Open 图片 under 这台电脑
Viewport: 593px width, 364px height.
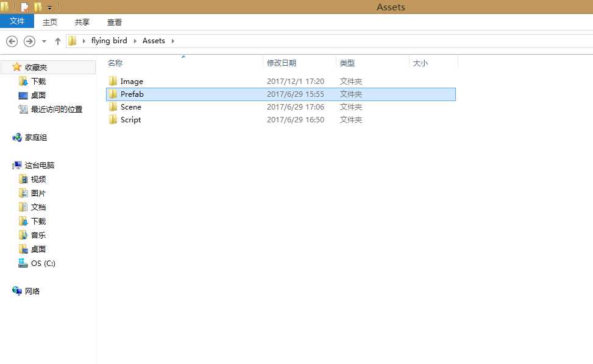[38, 193]
